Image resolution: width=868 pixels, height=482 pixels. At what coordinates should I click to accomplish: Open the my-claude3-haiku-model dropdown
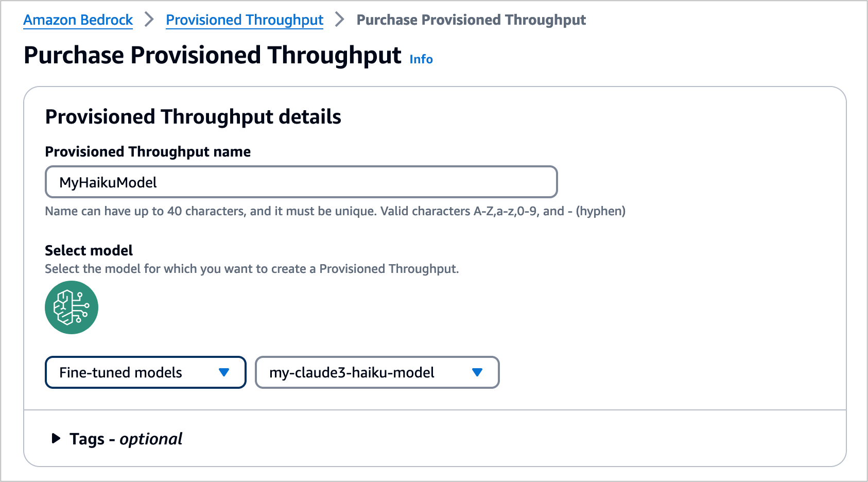[x=377, y=372]
